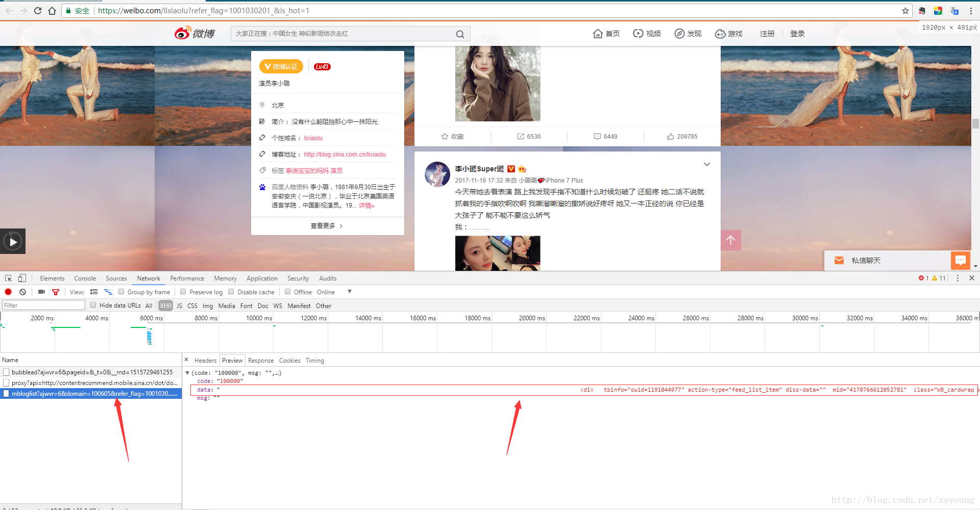Open the Chrome three-dot menu
Viewport: 980px width, 510px height.
coord(971,11)
